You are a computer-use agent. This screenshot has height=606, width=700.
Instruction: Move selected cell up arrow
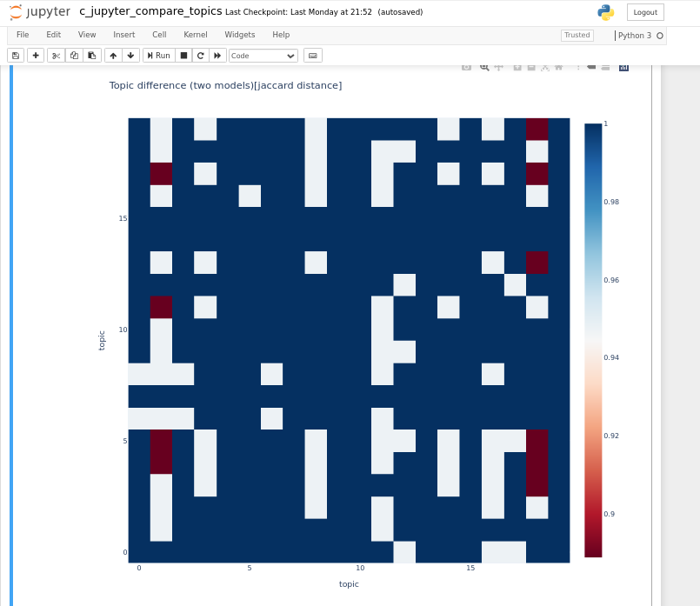pyautogui.click(x=113, y=56)
